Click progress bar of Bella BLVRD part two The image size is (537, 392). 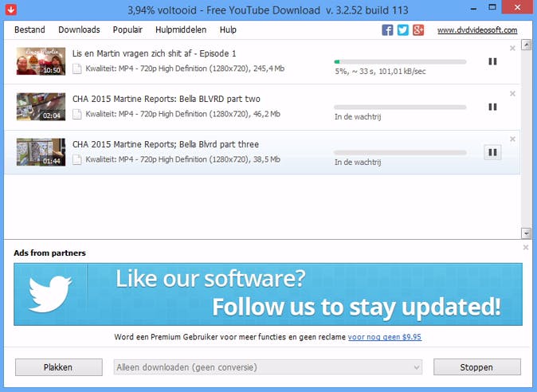click(x=400, y=107)
